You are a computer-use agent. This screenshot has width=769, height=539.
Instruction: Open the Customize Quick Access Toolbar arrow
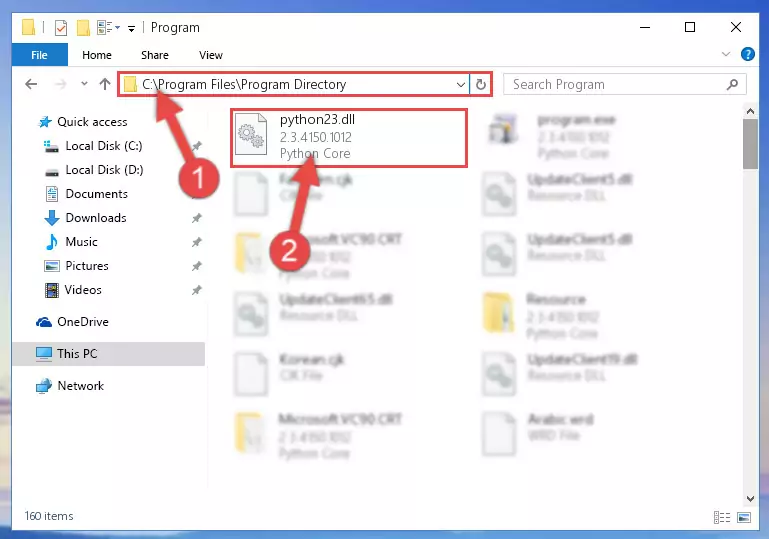(131, 28)
